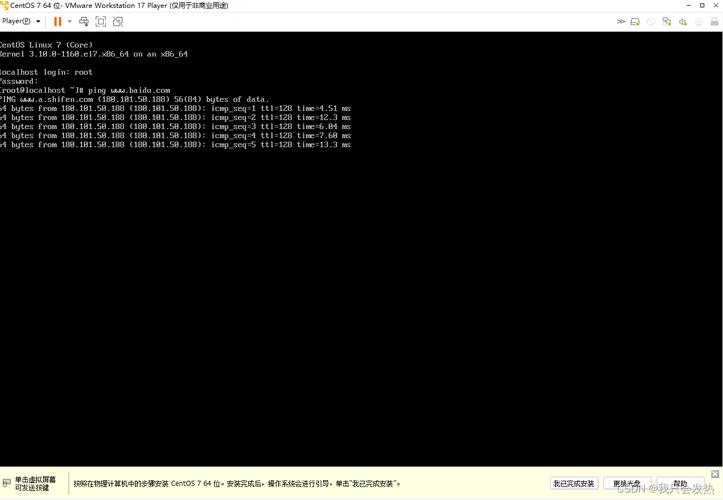Viewport: 723px width, 500px height.
Task: Open the CD/DVD drive device icon
Action: (x=651, y=22)
